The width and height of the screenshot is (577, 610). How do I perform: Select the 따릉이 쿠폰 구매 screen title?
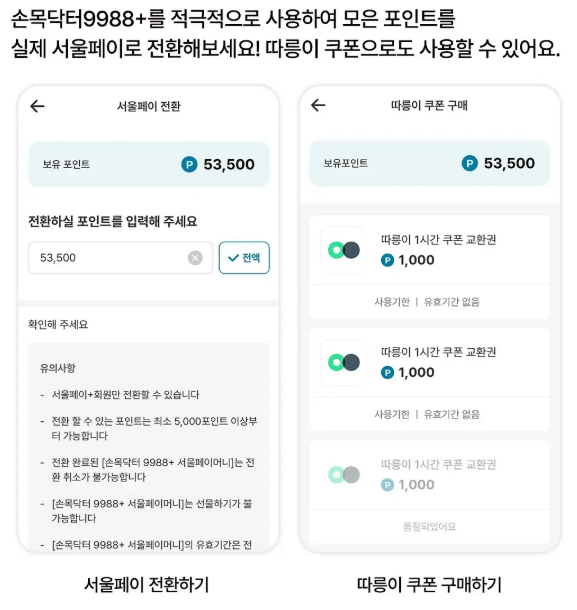click(429, 105)
